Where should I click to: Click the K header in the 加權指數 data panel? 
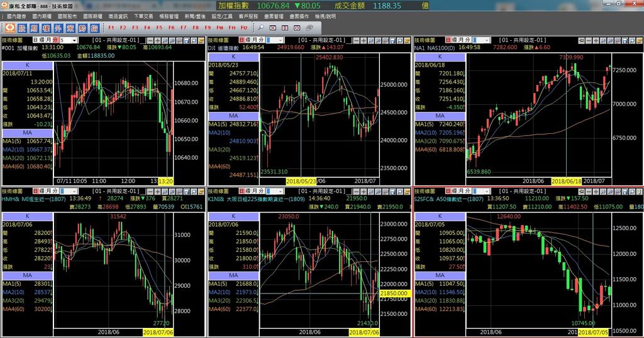[28, 65]
